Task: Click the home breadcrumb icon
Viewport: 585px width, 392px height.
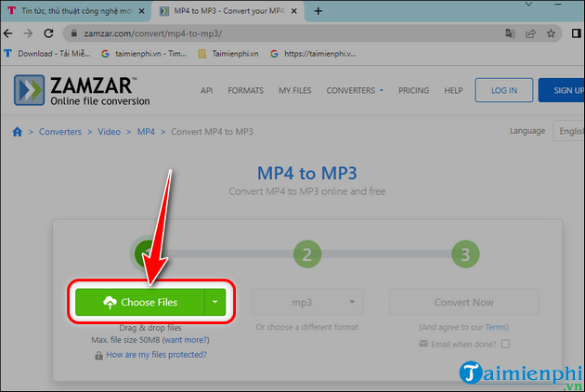Action: [x=17, y=132]
